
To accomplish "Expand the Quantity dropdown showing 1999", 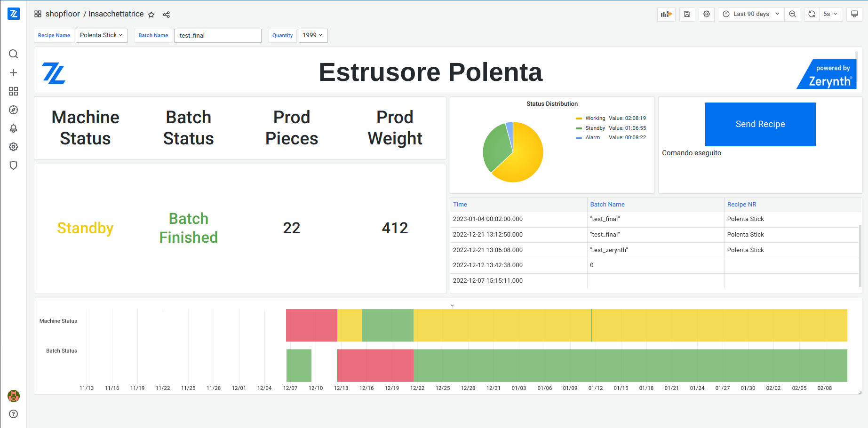I will pos(313,35).
